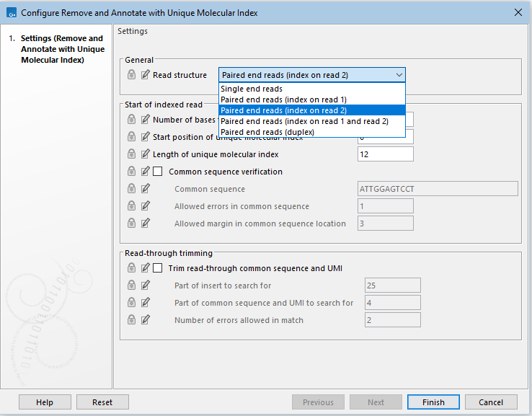This screenshot has width=532, height=416.
Task: Click the lock icon beside Read structure
Action: pyautogui.click(x=131, y=75)
